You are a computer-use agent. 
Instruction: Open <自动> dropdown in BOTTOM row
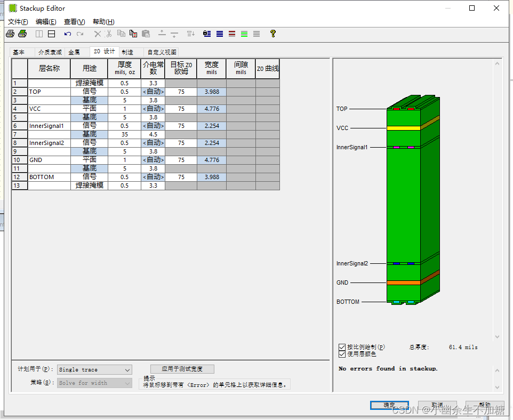153,177
